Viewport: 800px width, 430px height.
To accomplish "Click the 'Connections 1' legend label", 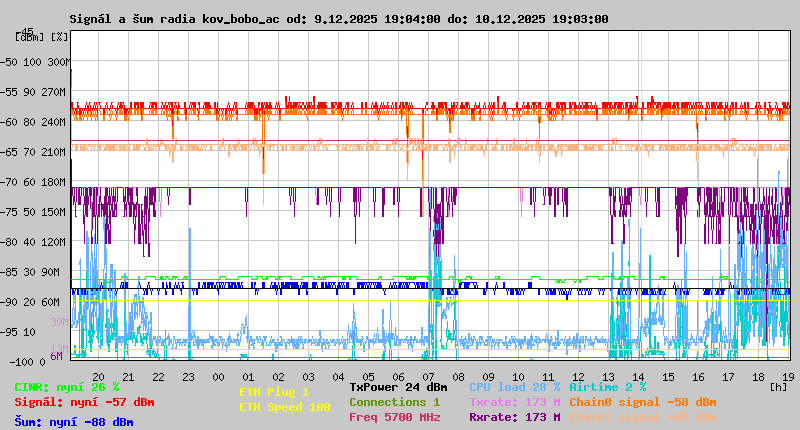I will [x=394, y=402].
